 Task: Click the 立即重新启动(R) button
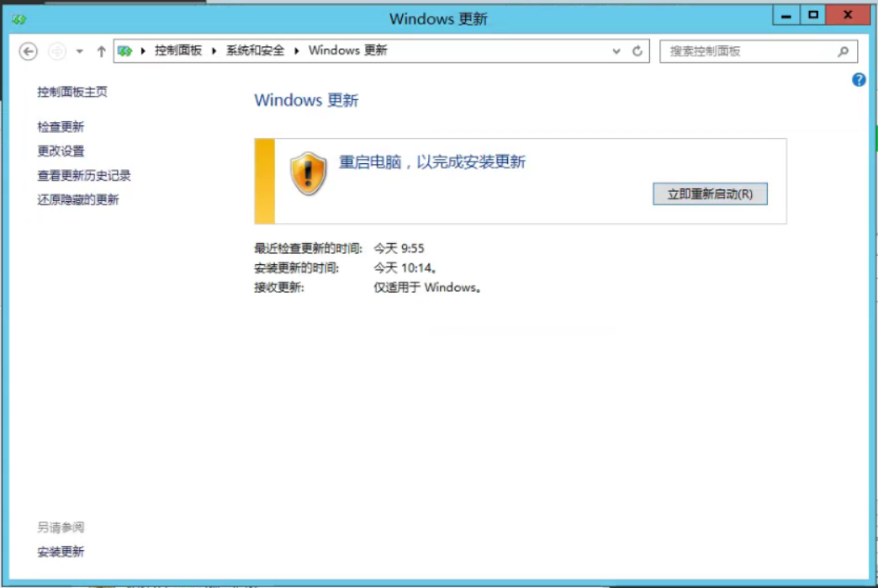tap(710, 193)
